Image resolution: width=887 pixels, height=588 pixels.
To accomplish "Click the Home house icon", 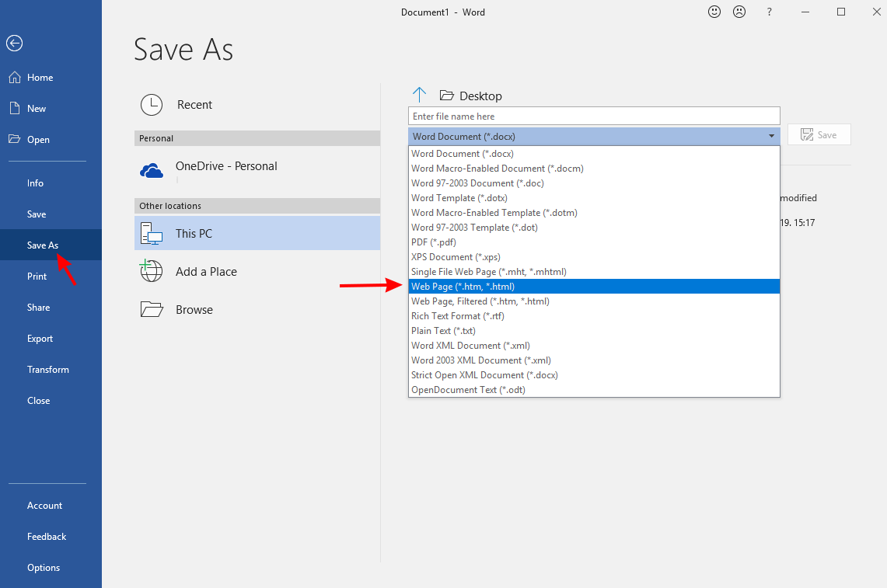I will point(15,78).
